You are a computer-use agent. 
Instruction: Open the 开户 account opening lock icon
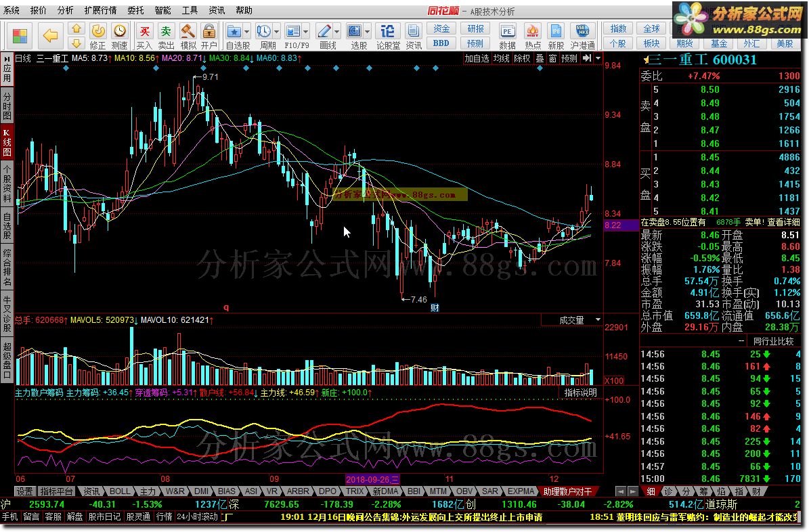pos(209,37)
